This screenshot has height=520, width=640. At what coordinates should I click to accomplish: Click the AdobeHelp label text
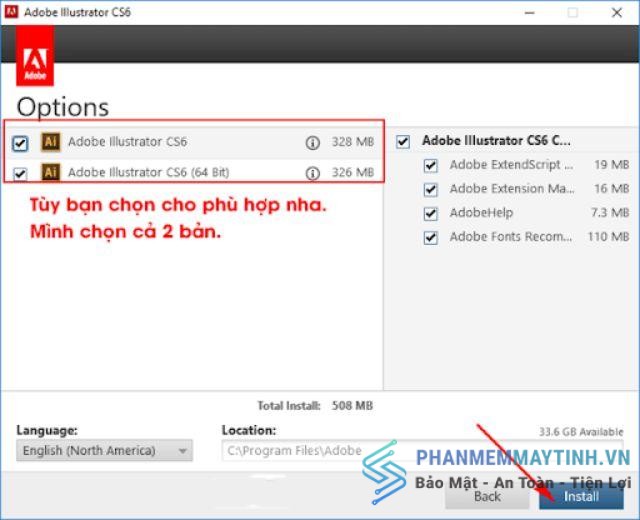(x=481, y=213)
